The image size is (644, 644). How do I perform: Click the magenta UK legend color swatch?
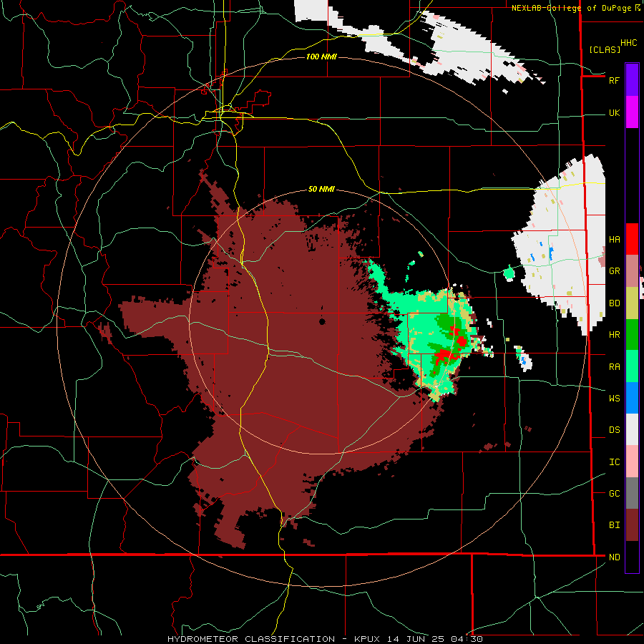(632, 112)
